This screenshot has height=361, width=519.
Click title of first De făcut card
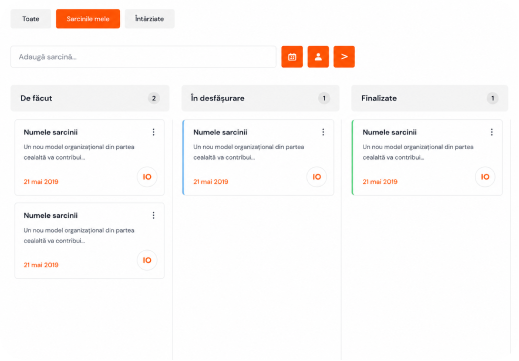(x=51, y=132)
